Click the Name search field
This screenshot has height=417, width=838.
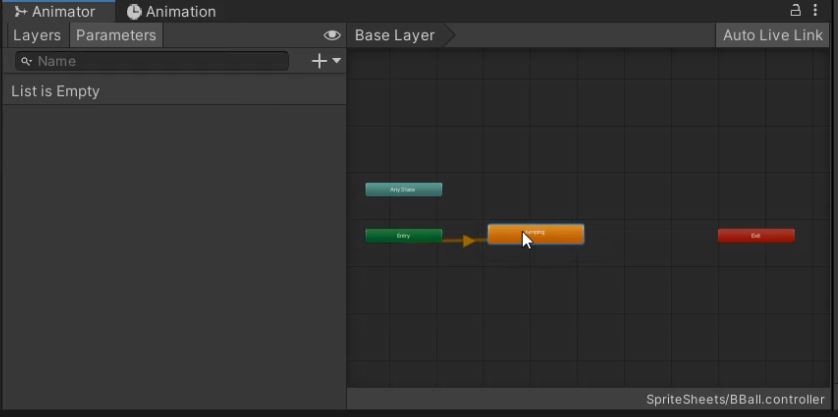160,61
